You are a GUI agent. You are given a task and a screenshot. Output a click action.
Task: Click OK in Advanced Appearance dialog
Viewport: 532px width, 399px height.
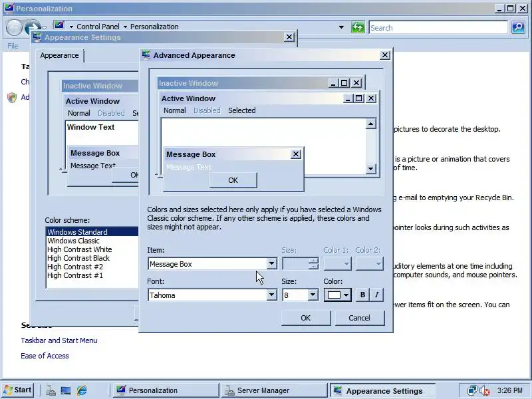click(306, 318)
